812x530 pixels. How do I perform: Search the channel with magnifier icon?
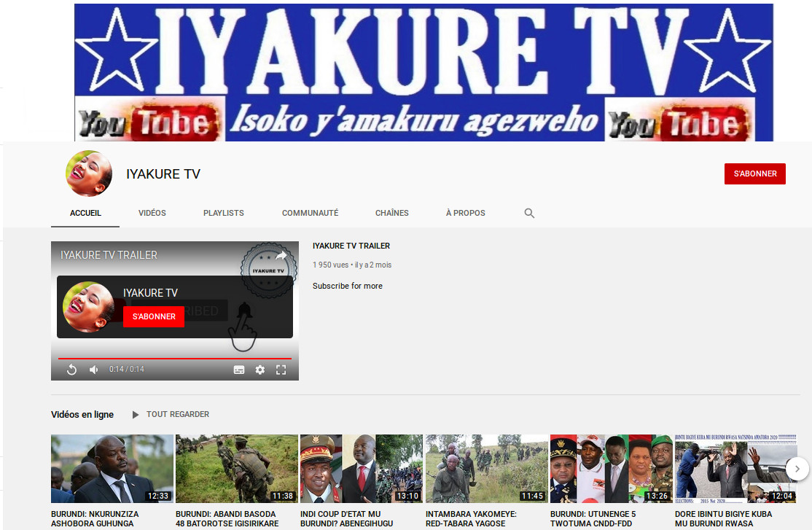pyautogui.click(x=529, y=213)
